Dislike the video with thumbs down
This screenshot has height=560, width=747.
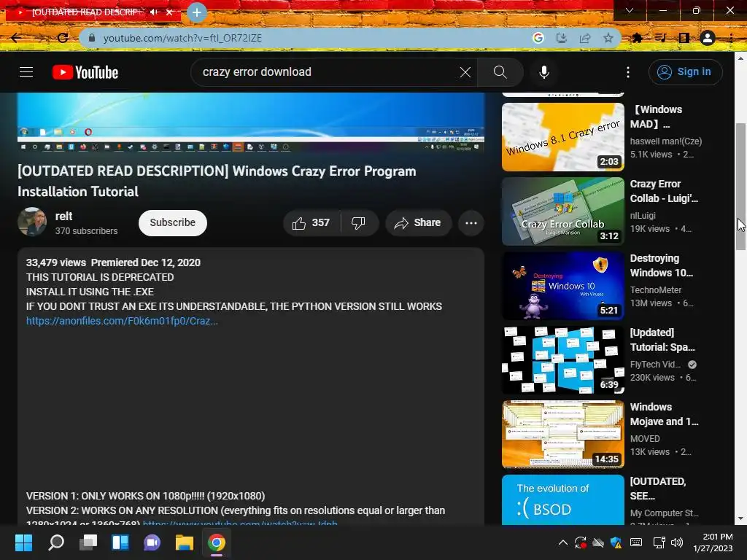[359, 223]
